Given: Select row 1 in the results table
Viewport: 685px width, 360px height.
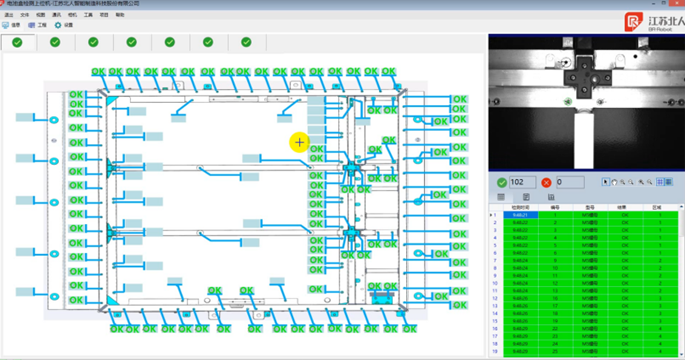Looking at the screenshot, I should pyautogui.click(x=583, y=215).
